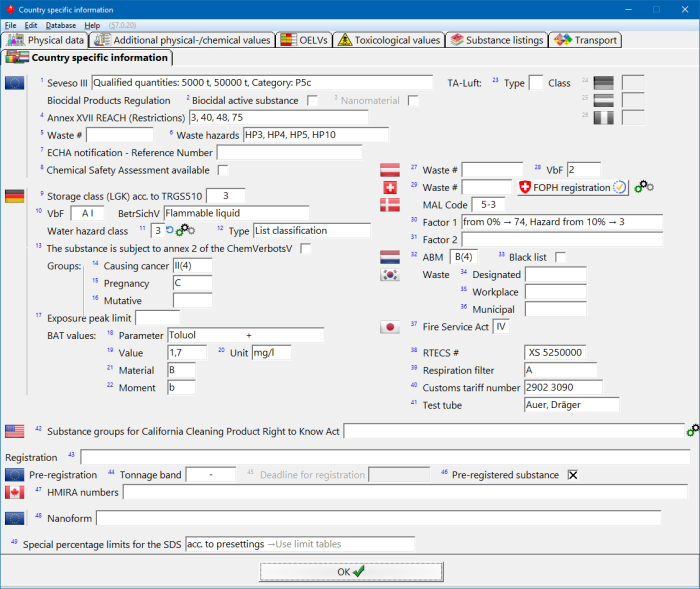Uncheck the Pre-registered substance checkbox
This screenshot has width=700, height=589.
pos(573,474)
